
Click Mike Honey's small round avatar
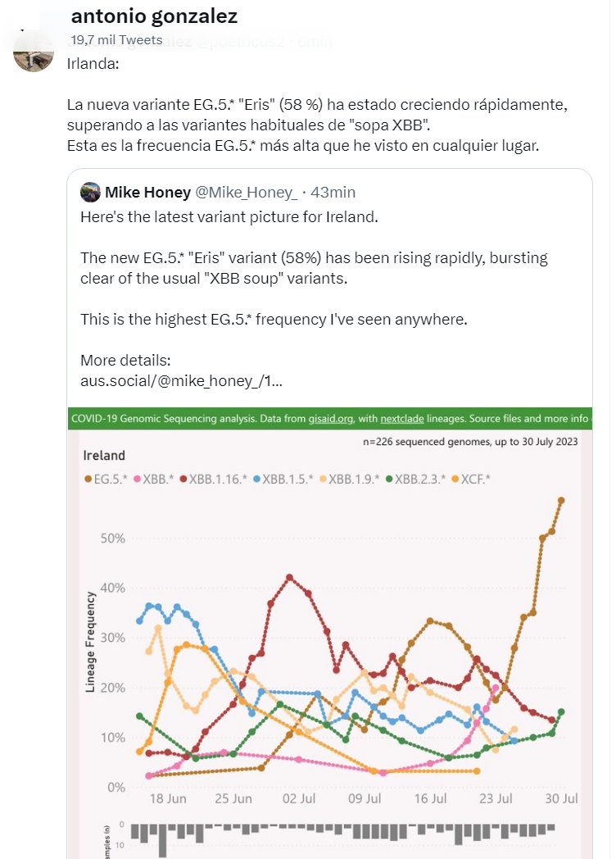(90, 193)
